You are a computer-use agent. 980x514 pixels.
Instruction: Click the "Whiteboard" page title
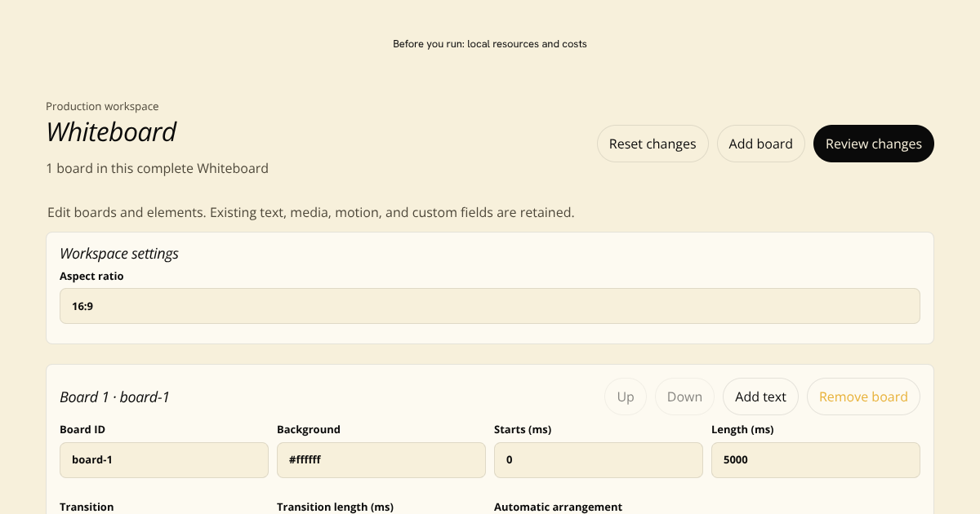(x=111, y=132)
